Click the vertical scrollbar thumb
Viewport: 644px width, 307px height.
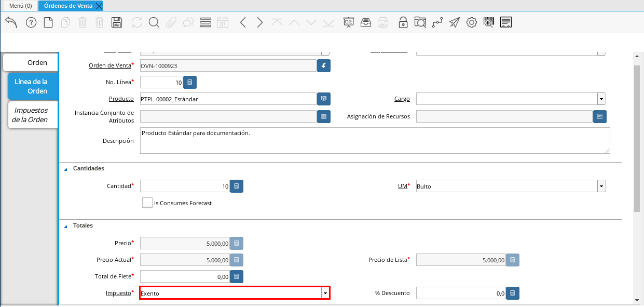(x=637, y=139)
